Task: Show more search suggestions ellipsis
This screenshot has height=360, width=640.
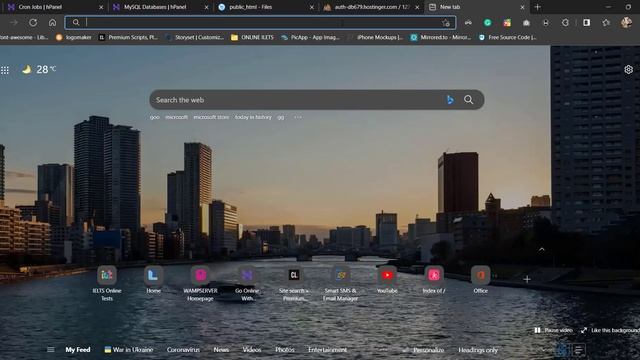Action: 298,117
